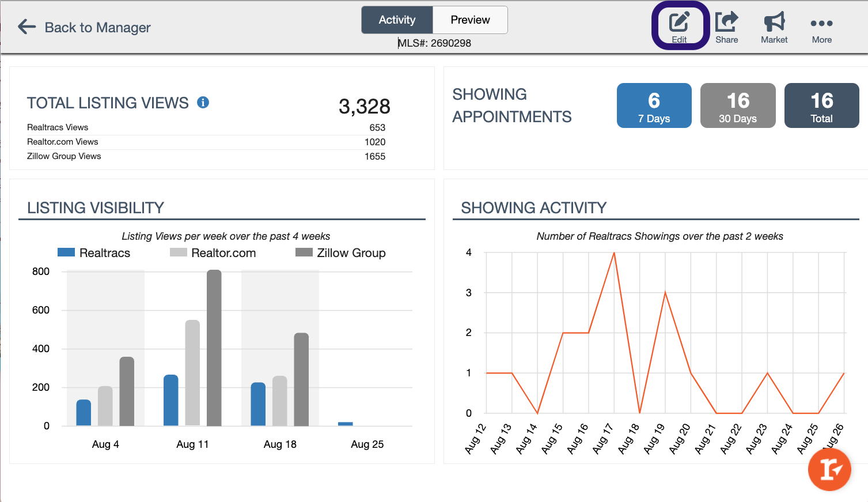
Task: Toggle the Zillow Group series in the legend
Action: tap(340, 252)
